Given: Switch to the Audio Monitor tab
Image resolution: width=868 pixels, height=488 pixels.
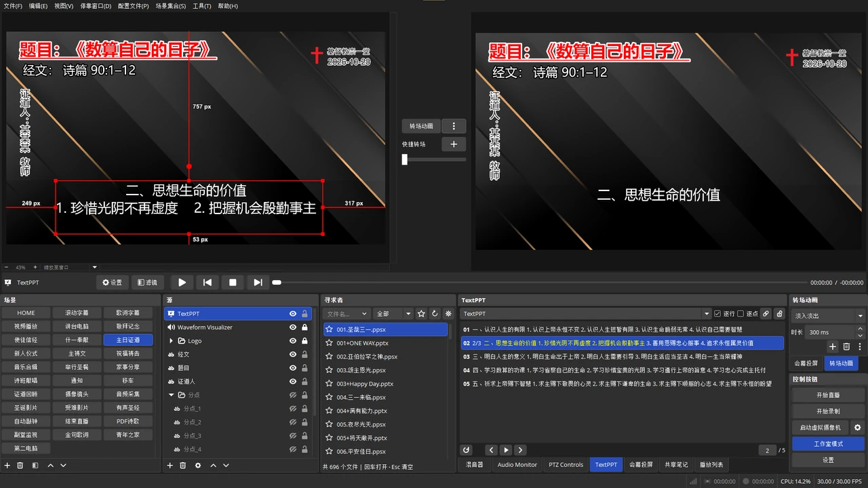Looking at the screenshot, I should point(517,465).
